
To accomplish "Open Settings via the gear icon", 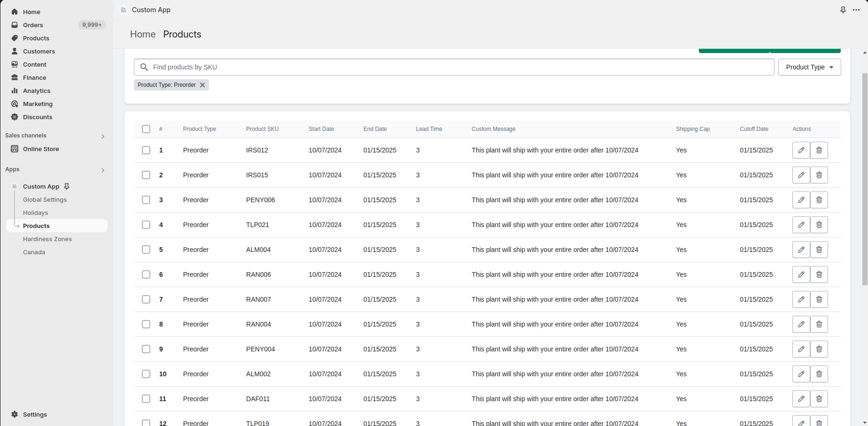I will [x=15, y=414].
